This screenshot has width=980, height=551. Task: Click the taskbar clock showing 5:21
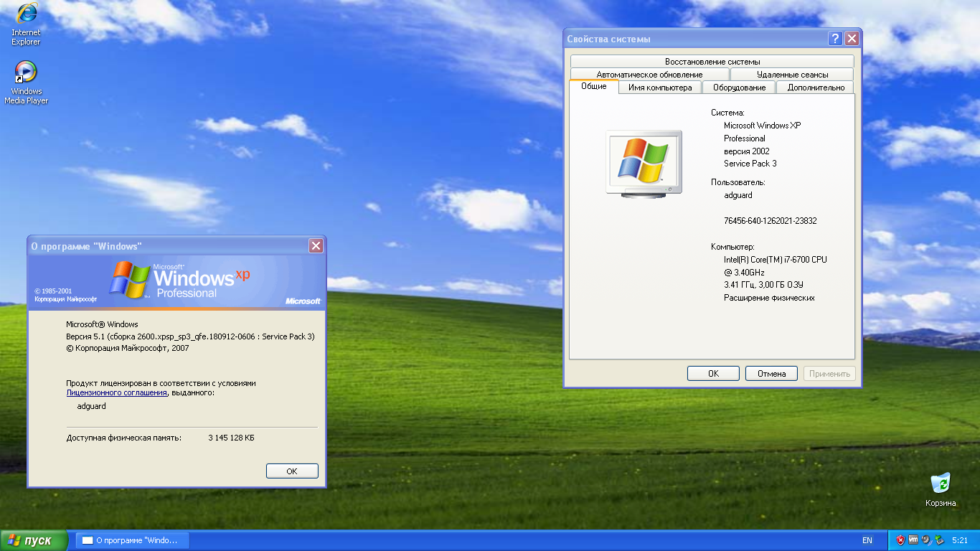[960, 540]
